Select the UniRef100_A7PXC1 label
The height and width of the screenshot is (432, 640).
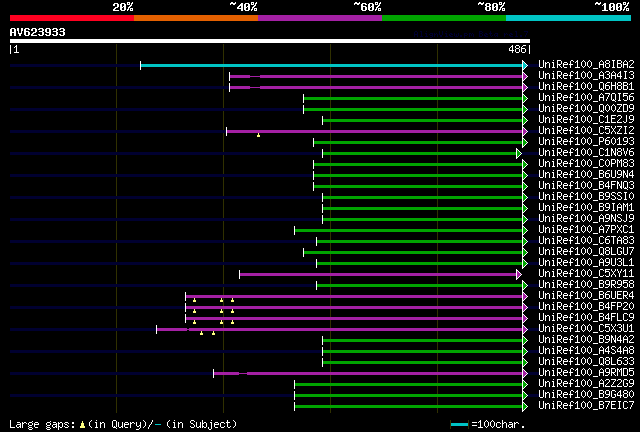tap(586, 230)
